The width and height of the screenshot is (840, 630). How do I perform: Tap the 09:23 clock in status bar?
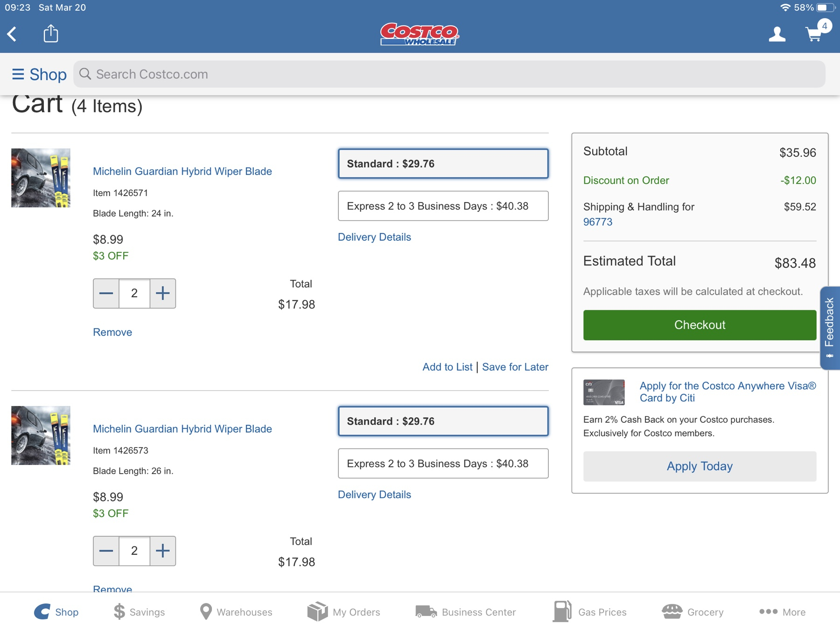coord(18,7)
